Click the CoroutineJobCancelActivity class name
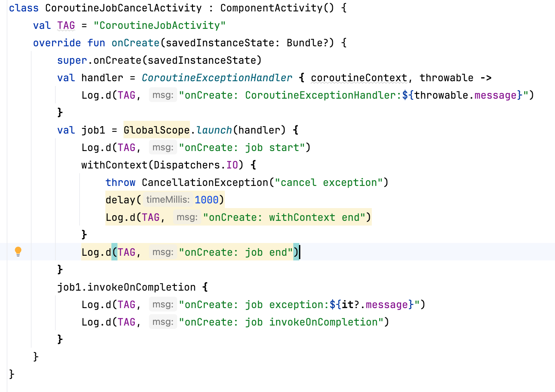Image resolution: width=555 pixels, height=392 pixels. 123,8
